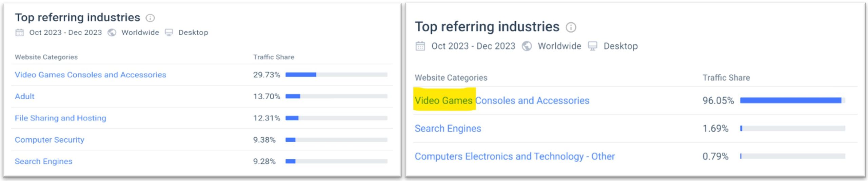Viewport: 868px width, 181px height.
Task: Click the 96.05% traffic share bar
Action: point(793,100)
